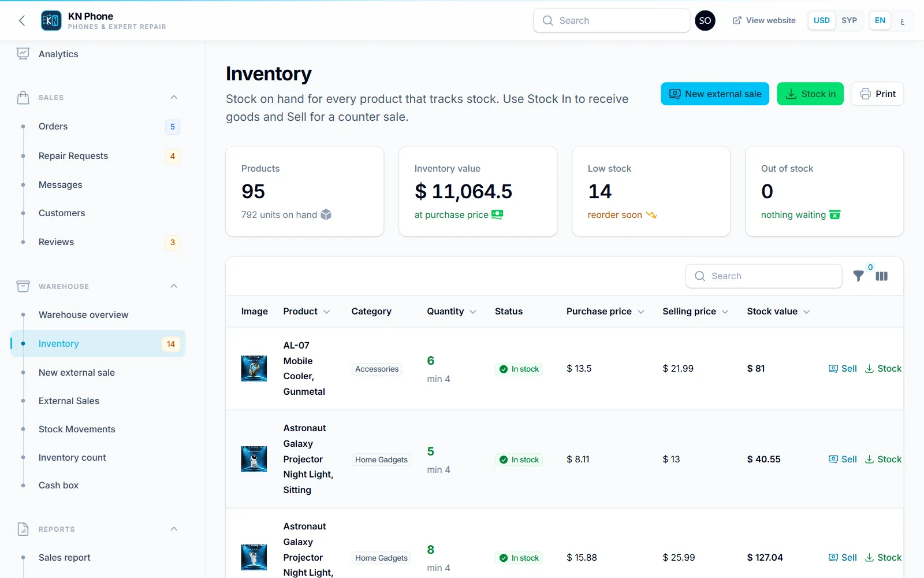Click the Reports document icon
924x578 pixels.
[x=23, y=529]
